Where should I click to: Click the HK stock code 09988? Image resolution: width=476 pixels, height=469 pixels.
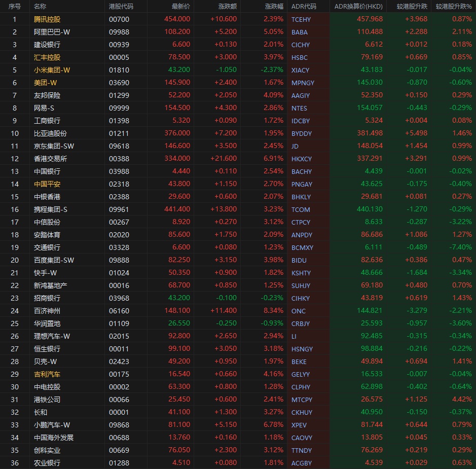119,32
